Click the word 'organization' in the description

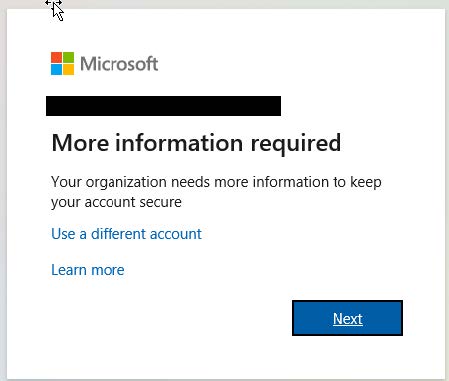[x=126, y=183]
